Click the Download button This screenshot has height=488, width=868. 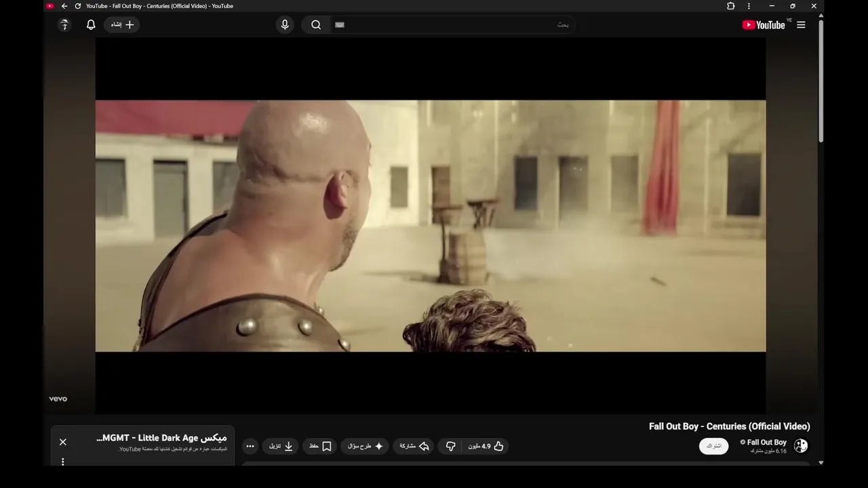pyautogui.click(x=281, y=446)
